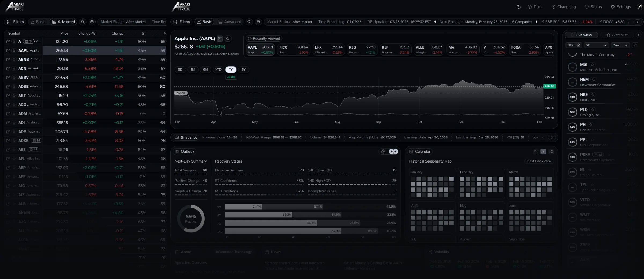The image size is (644, 279).
Task: Sort table by Change (%) column header
Action: 87,34
